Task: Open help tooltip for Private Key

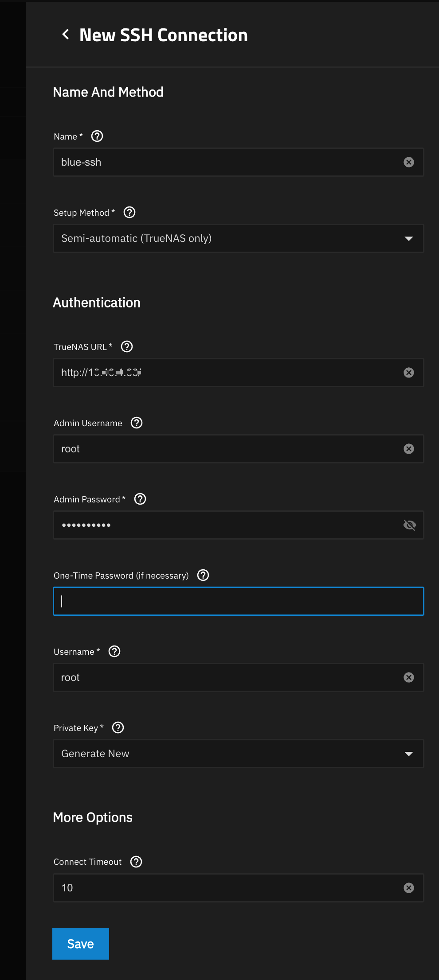Action: point(118,727)
